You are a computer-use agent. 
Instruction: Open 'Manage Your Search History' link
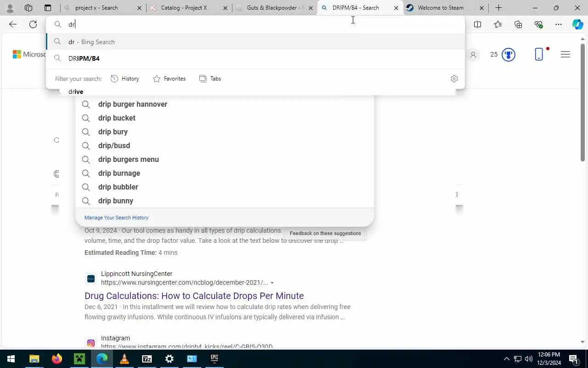(x=116, y=218)
